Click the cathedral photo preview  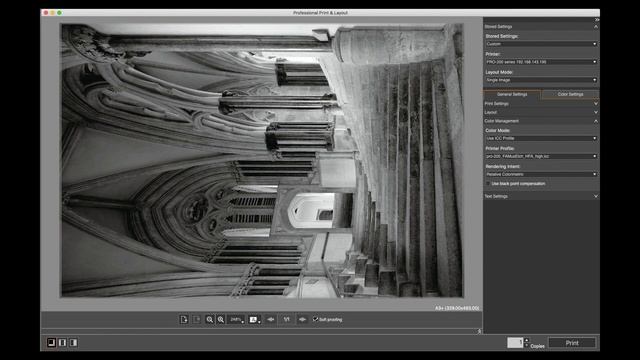(x=262, y=160)
